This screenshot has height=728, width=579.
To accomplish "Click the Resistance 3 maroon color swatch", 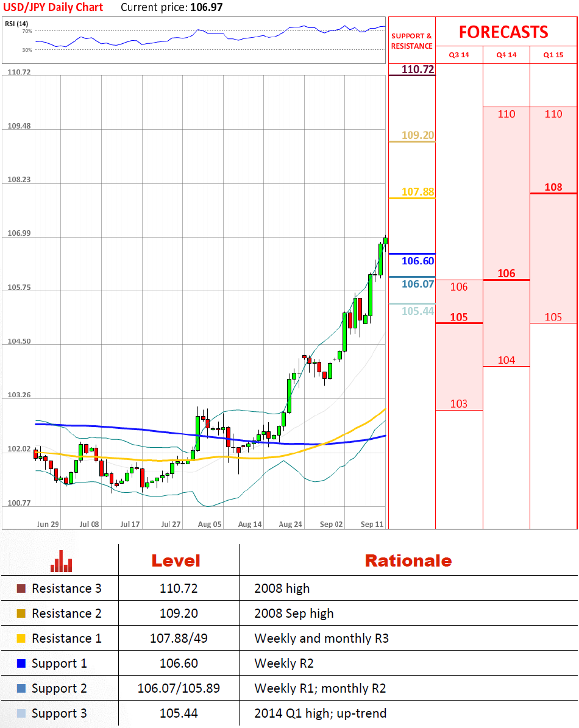I will pyautogui.click(x=21, y=588).
